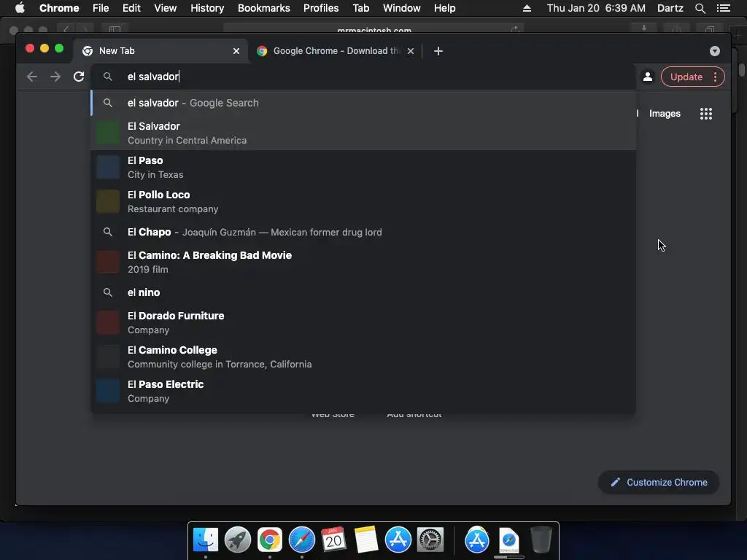Close the New Tab tab
Image resolution: width=747 pixels, height=560 pixels.
236,51
